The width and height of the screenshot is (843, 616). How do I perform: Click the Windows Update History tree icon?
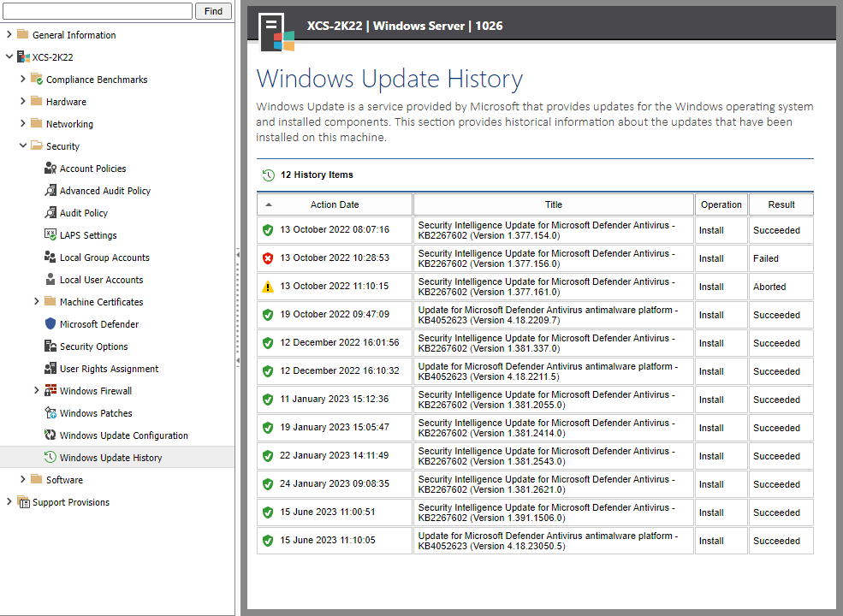[x=50, y=457]
